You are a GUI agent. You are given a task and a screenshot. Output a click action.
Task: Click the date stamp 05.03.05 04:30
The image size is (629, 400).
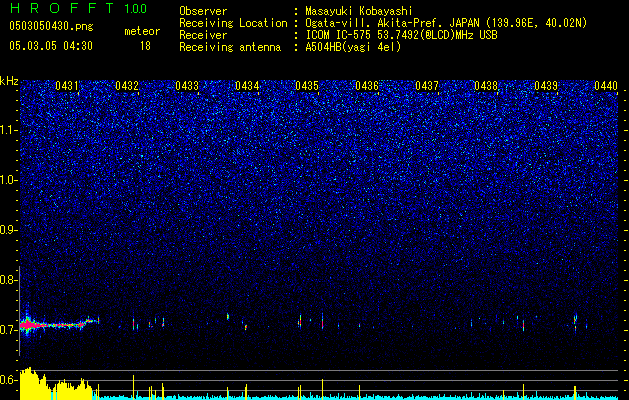[51, 46]
